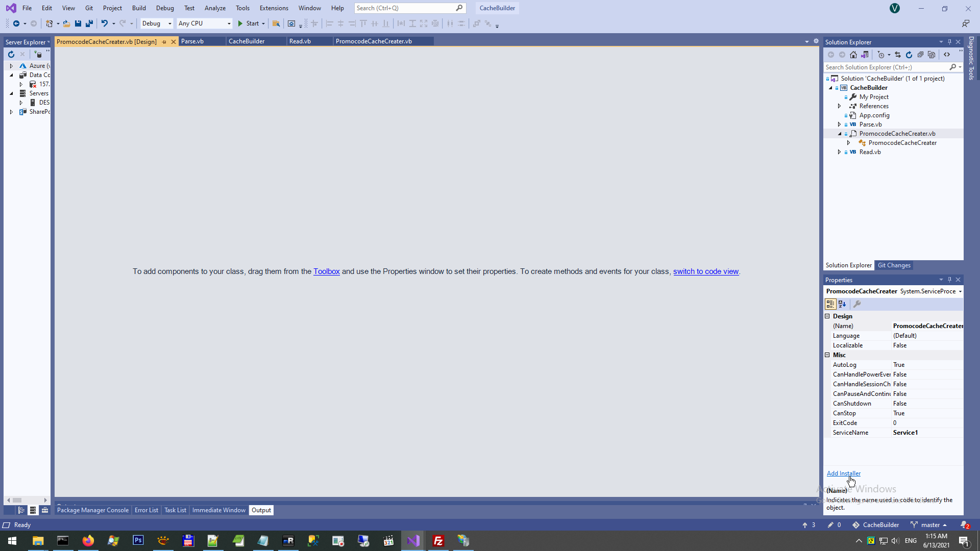Toggle pin on PromocodeCacheCreater Design tab
This screenshot has height=551, width=980.
point(164,42)
